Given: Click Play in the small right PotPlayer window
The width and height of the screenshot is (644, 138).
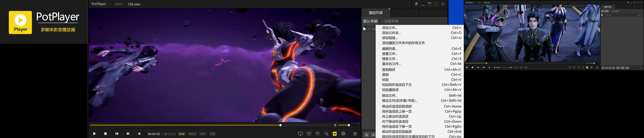Looking at the screenshot, I should (x=467, y=67).
